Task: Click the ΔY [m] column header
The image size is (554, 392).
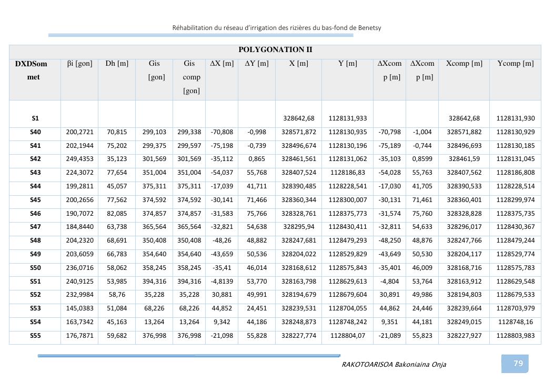Action: 256,64
